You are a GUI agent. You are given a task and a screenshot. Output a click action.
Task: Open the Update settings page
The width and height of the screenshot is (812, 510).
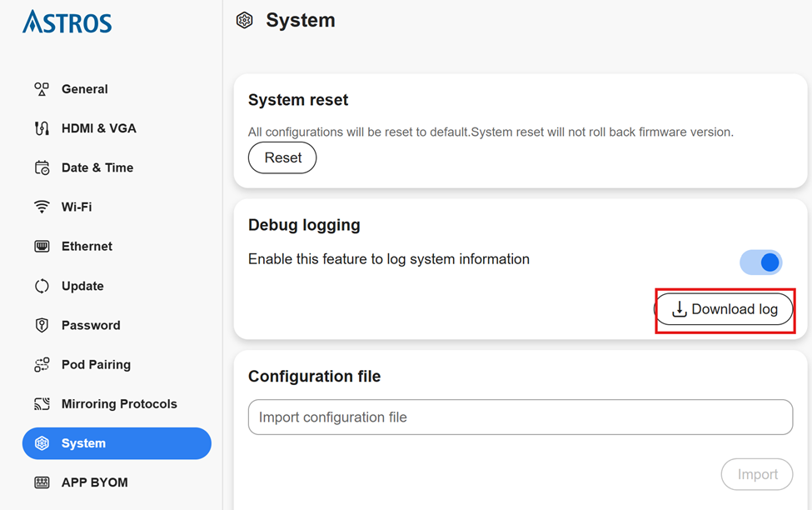82,286
